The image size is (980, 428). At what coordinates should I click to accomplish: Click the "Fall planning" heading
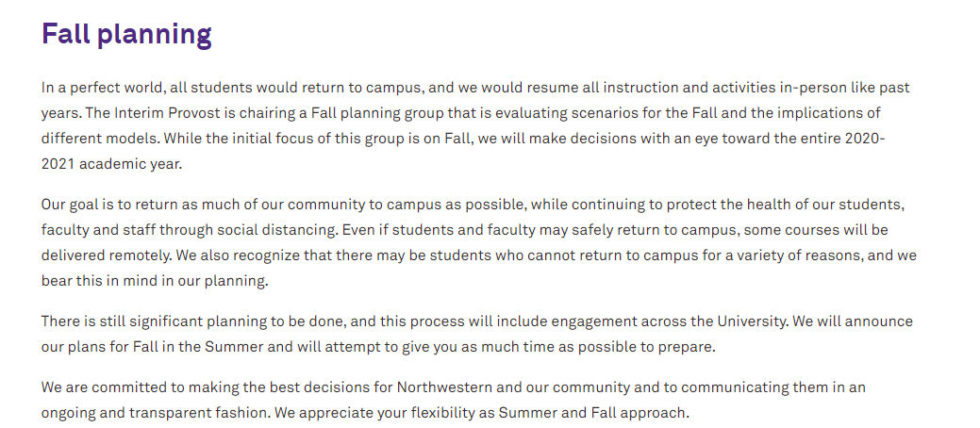126,35
